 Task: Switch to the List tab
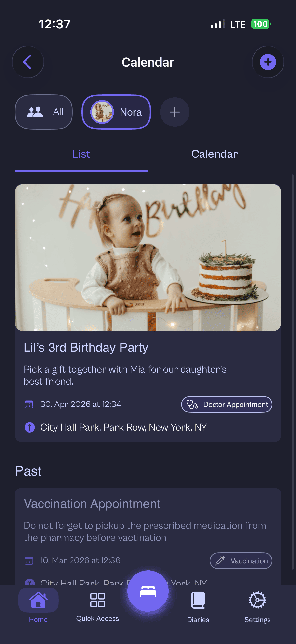81,154
